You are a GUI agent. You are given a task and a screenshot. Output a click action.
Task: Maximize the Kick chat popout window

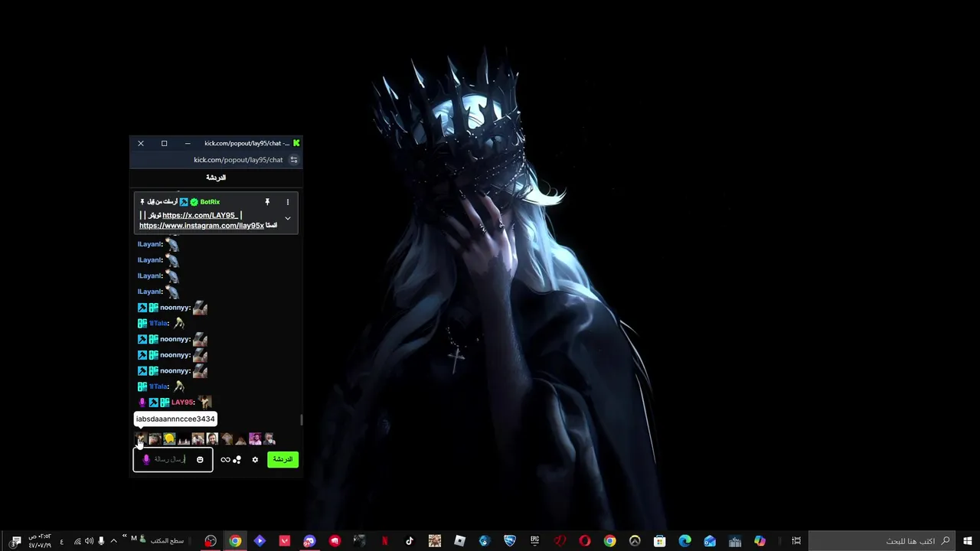coord(164,143)
